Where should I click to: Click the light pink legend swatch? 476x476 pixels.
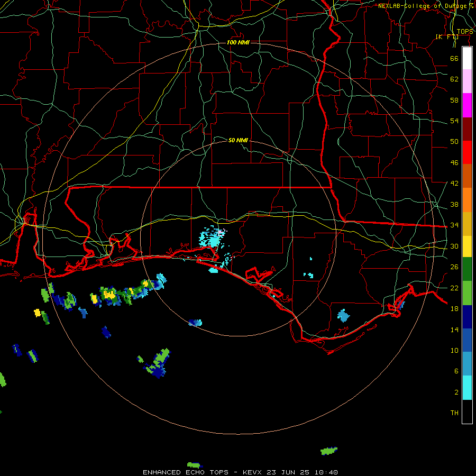tap(467, 81)
